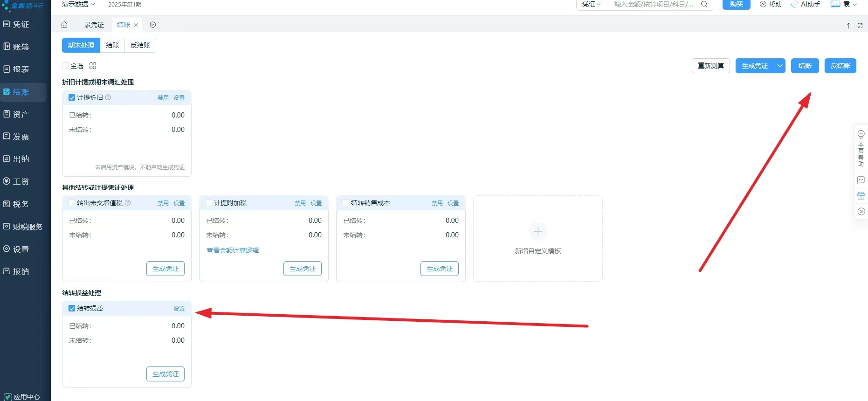The width and height of the screenshot is (868, 401).
Task: Open the 查看金额计算逻辑 link
Action: click(x=232, y=250)
